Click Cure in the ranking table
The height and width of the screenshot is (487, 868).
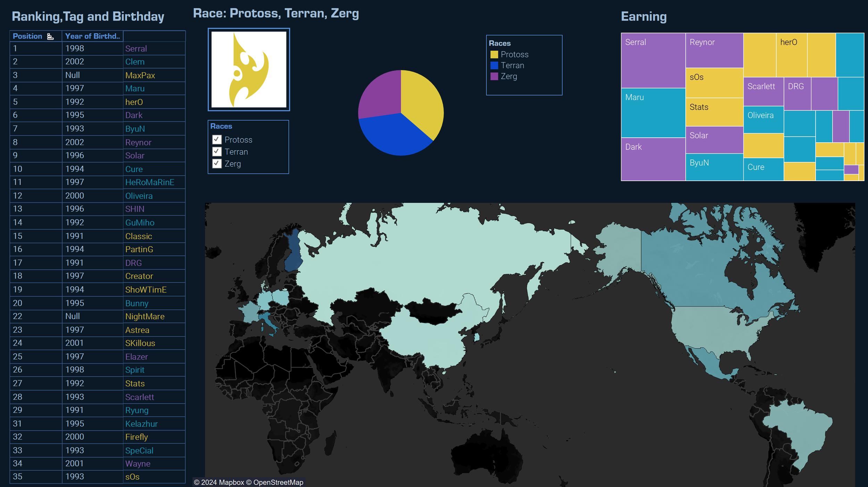[134, 169]
